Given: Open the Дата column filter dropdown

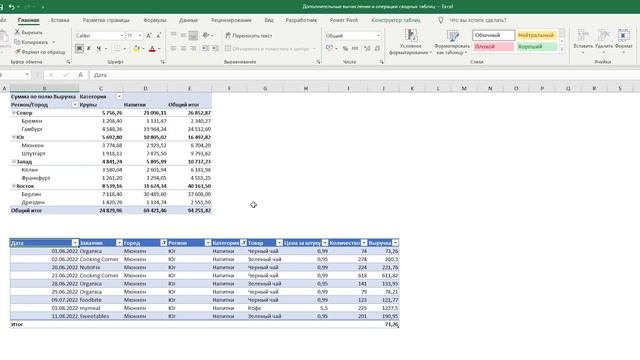Looking at the screenshot, I should 75,243.
